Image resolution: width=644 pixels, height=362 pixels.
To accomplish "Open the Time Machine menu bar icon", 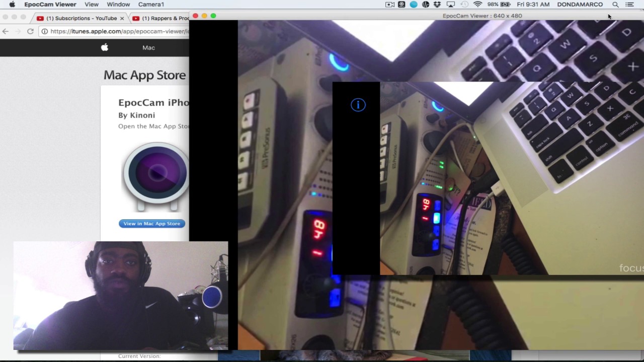I will [464, 5].
